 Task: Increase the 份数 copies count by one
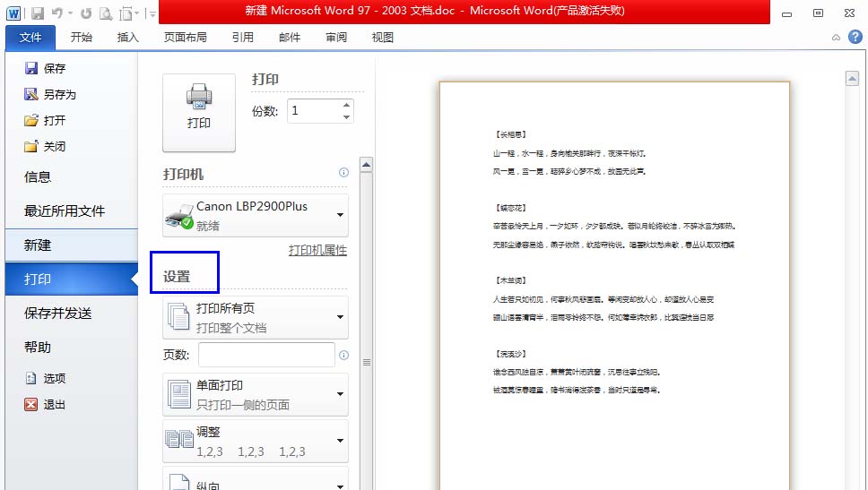(x=346, y=106)
